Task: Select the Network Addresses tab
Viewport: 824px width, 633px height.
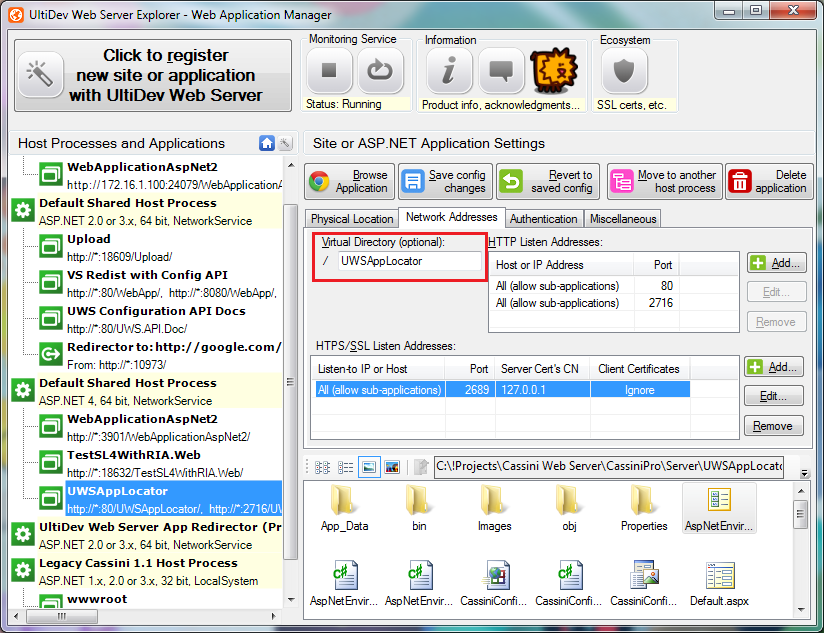Action: pos(451,217)
